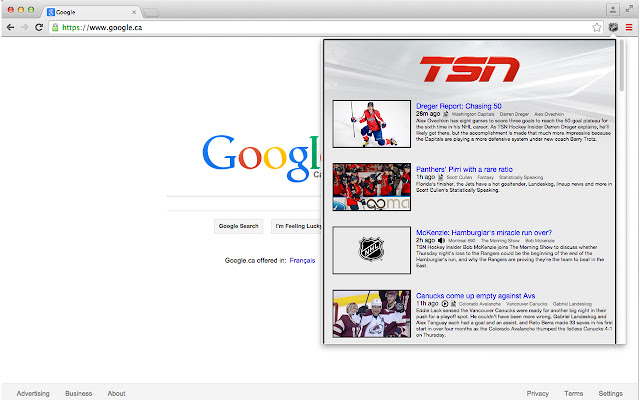Image resolution: width=640 pixels, height=400 pixels.
Task: Click the popup's vertical scrollbar thumb
Action: (622, 65)
